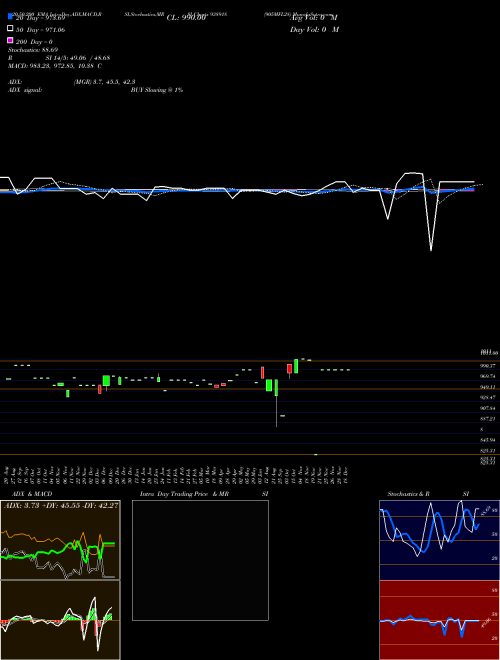Click the 845.94 price axis label
This screenshot has width=500, height=660.
click(487, 440)
